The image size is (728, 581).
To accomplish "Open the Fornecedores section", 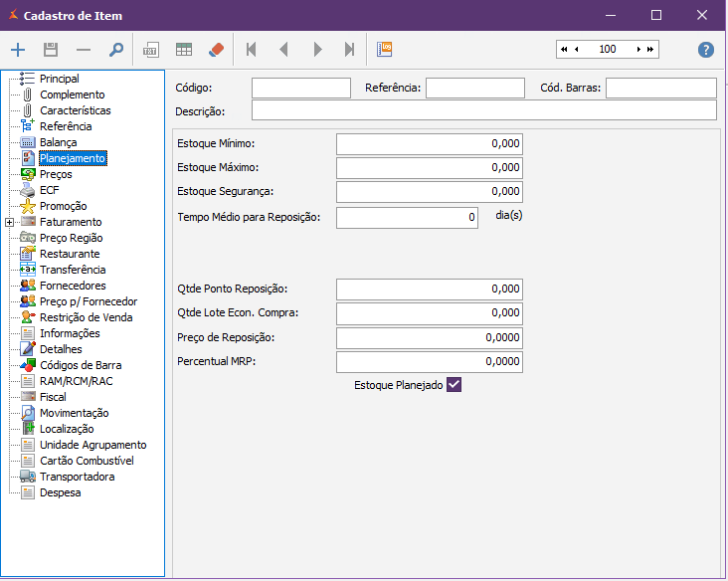I will (72, 286).
